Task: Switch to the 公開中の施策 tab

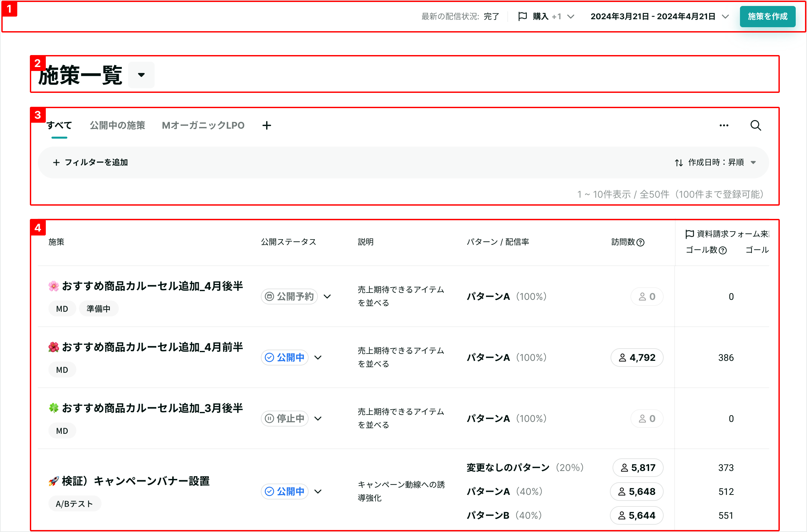Action: [117, 125]
